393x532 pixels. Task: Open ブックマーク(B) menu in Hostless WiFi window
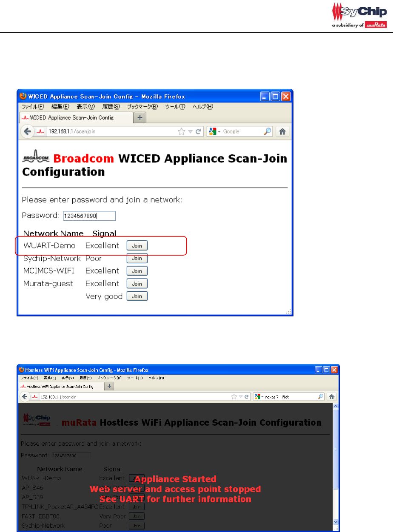(109, 378)
